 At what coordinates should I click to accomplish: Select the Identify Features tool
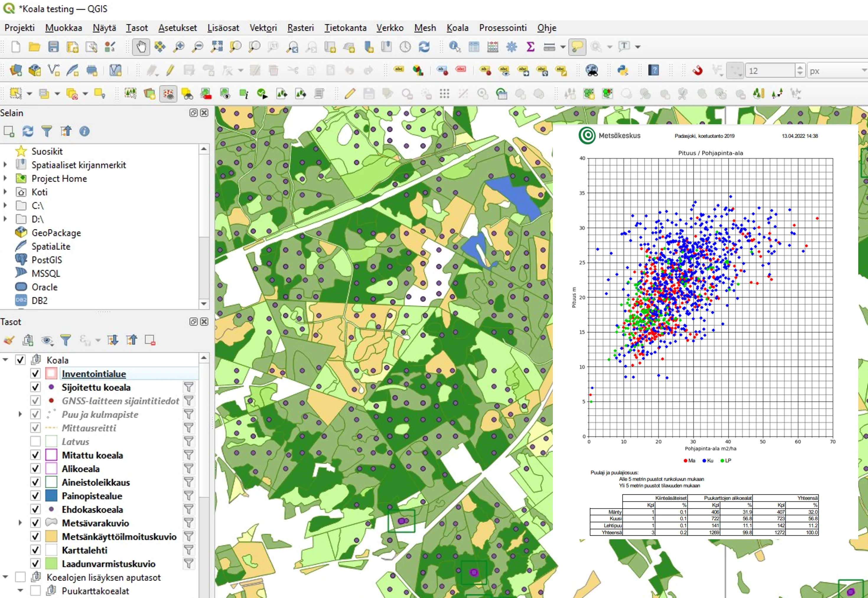455,47
